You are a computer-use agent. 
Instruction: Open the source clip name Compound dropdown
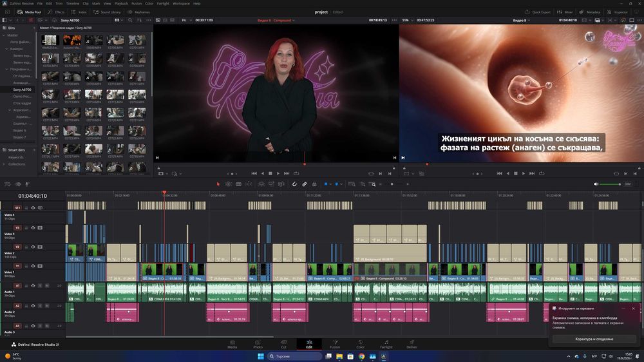click(x=276, y=20)
